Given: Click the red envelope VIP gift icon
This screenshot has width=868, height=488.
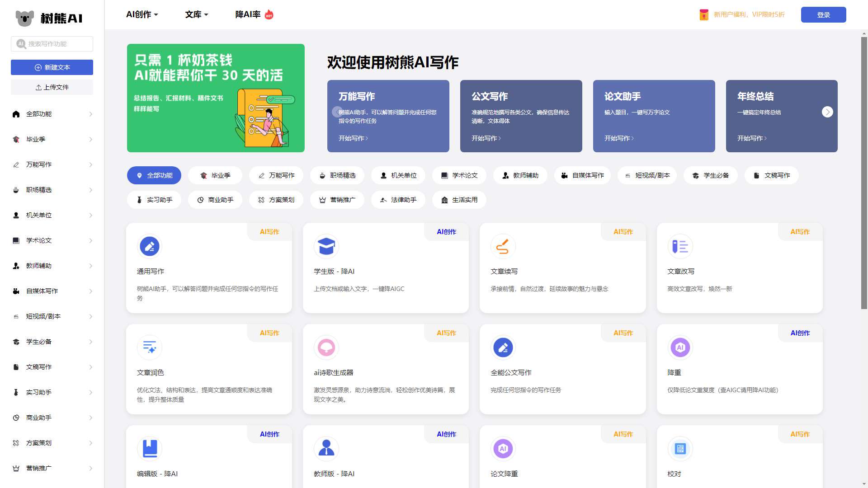Looking at the screenshot, I should point(704,14).
